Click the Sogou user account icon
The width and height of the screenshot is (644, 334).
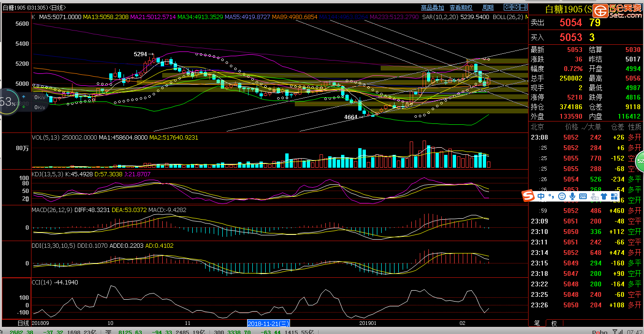point(593,196)
